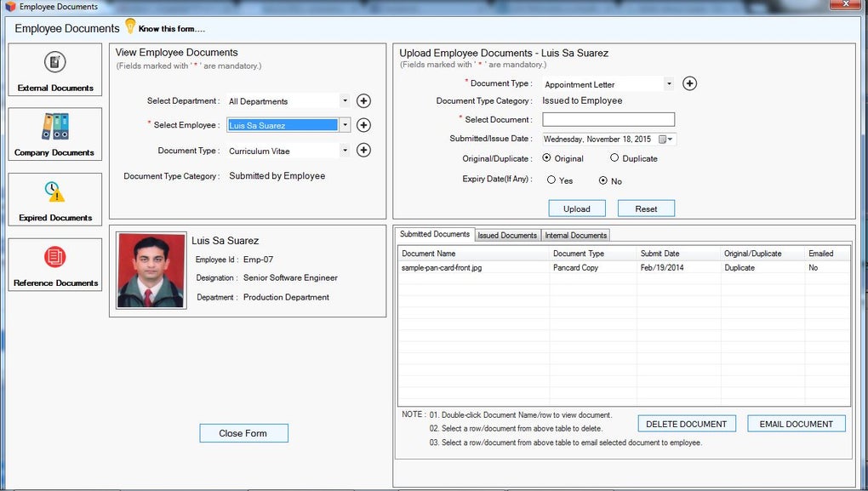
Task: Click plus icon beside Appointment Letter type
Action: 689,83
